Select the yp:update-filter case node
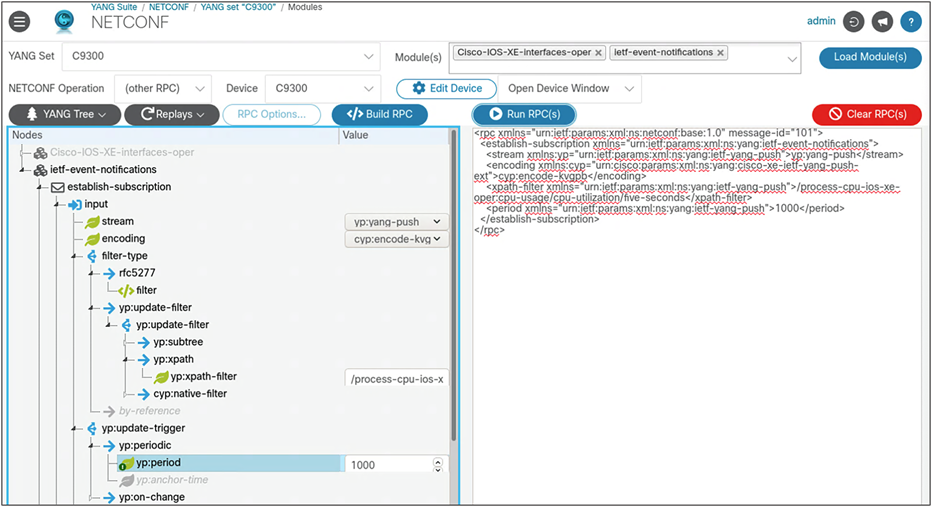This screenshot has height=507, width=932. (155, 308)
